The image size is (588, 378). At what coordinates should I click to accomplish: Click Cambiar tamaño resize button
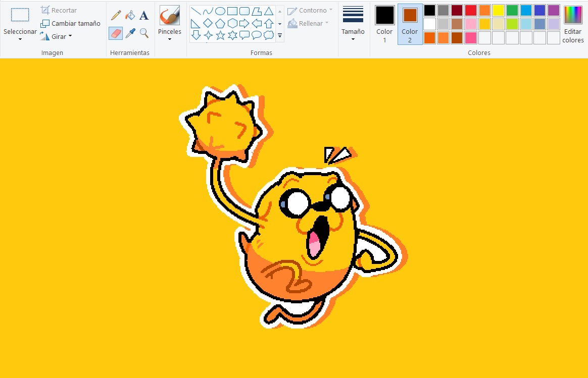point(71,23)
